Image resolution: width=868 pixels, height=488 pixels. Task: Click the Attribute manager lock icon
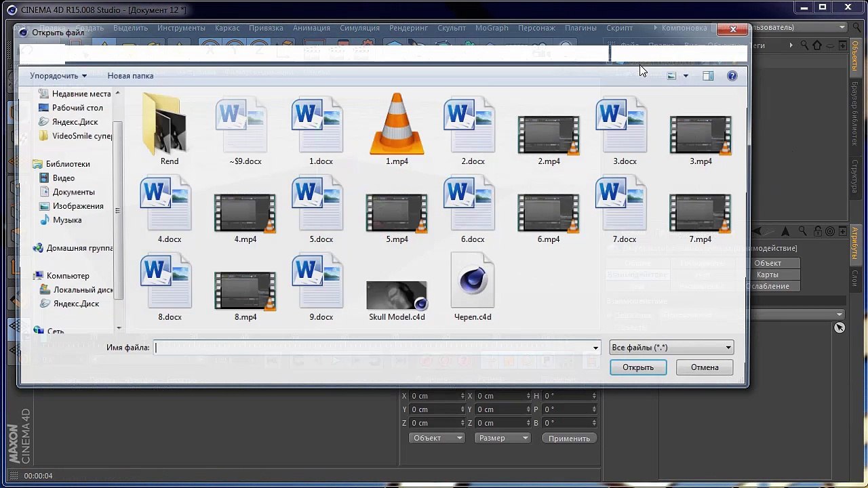pos(817,232)
